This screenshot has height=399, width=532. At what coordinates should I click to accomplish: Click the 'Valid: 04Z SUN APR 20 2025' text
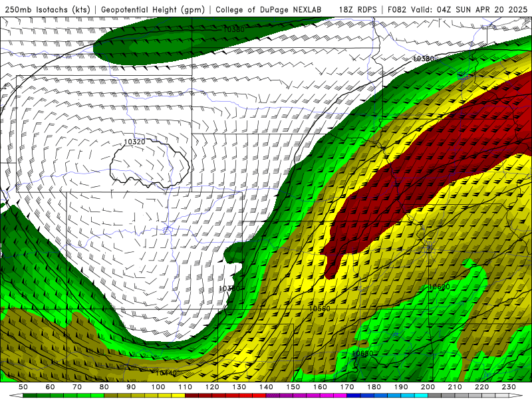pos(469,9)
